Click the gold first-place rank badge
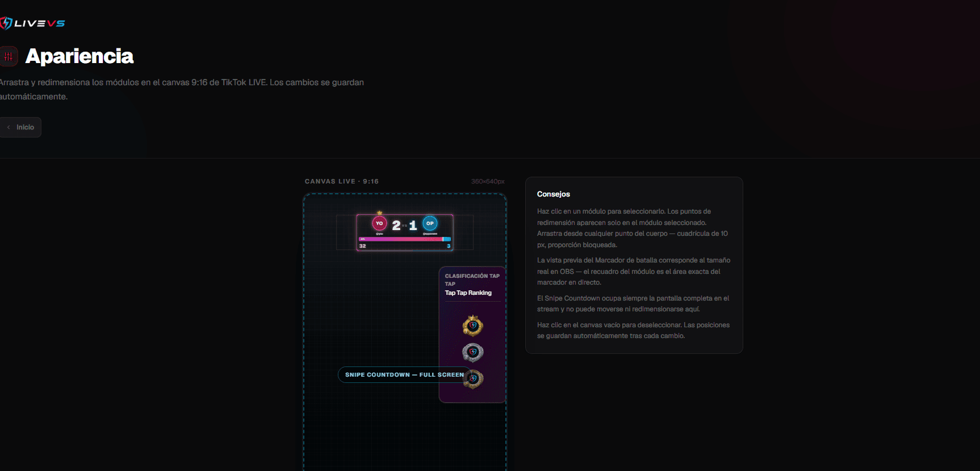 pos(472,326)
